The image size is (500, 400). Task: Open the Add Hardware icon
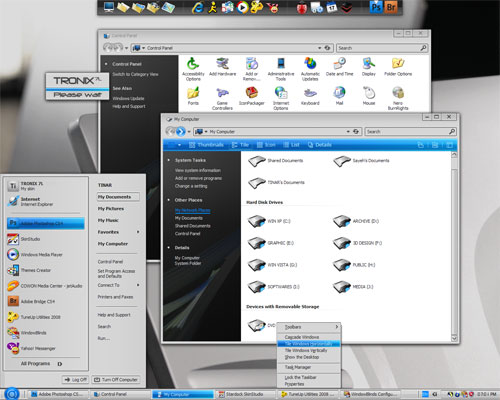[x=222, y=67]
